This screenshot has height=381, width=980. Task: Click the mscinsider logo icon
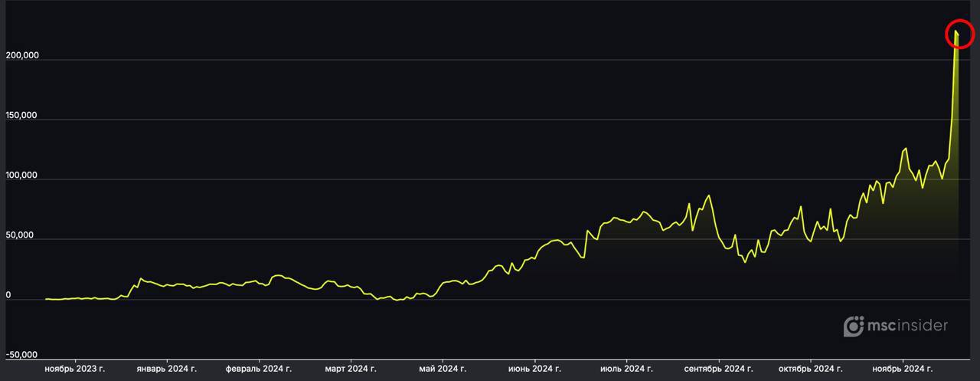pos(854,327)
